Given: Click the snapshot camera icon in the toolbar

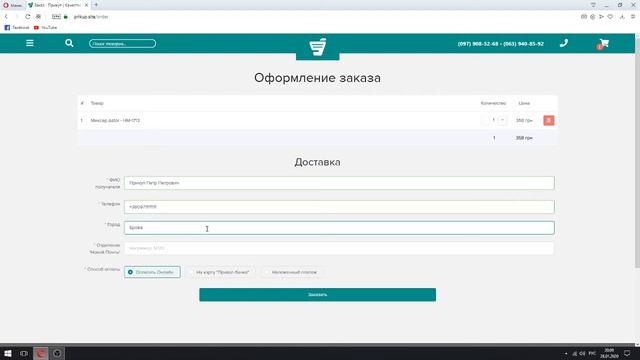Looking at the screenshot, I should [x=584, y=17].
